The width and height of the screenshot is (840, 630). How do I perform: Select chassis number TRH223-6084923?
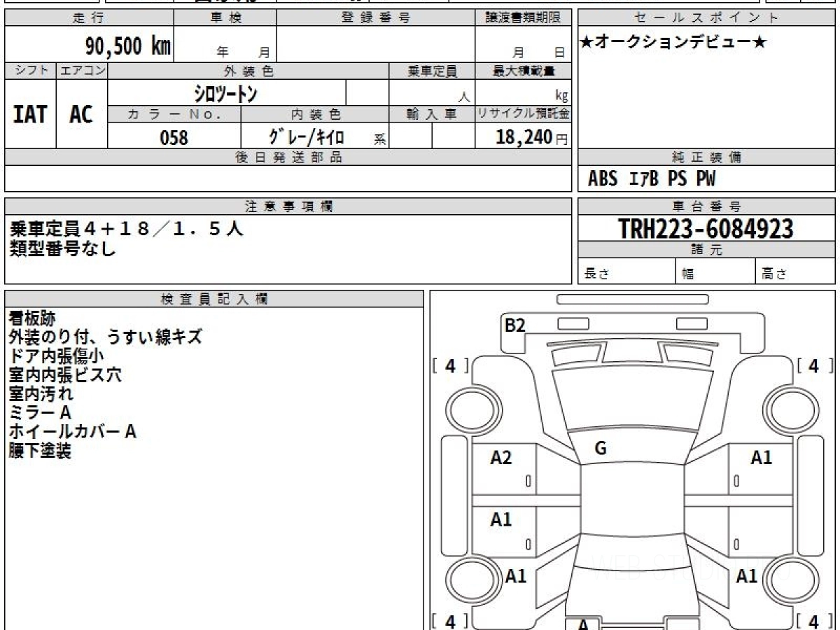coord(706,228)
